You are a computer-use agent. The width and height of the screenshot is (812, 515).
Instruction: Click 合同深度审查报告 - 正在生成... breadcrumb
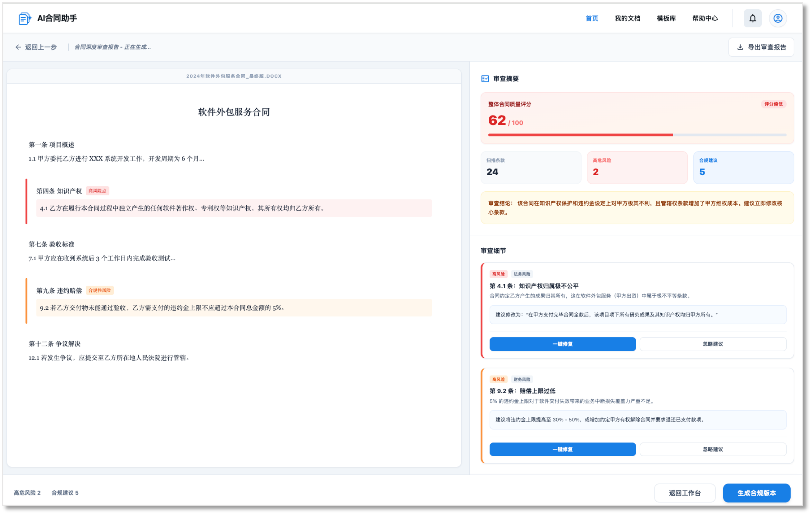click(x=112, y=47)
